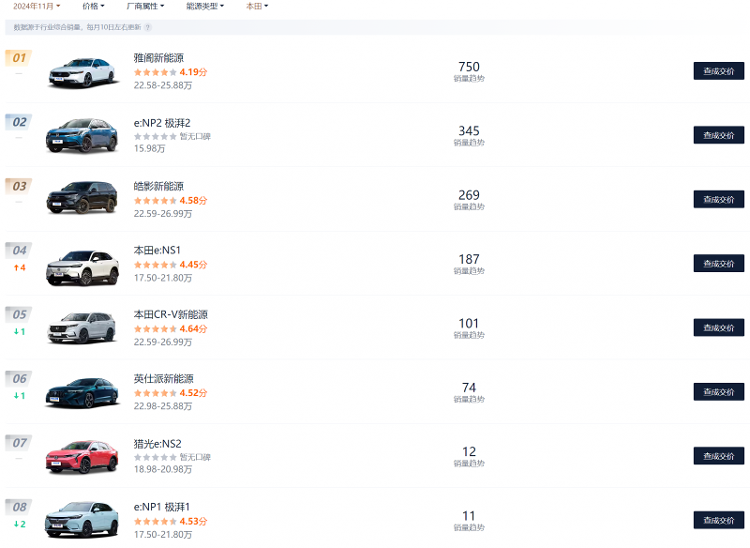Open the e:NP1 极湃1 model link
The width and height of the screenshot is (750, 548).
coord(162,506)
